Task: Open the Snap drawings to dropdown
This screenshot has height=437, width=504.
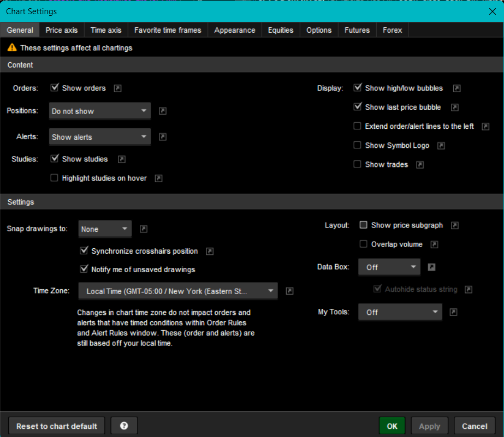Action: pyautogui.click(x=105, y=229)
